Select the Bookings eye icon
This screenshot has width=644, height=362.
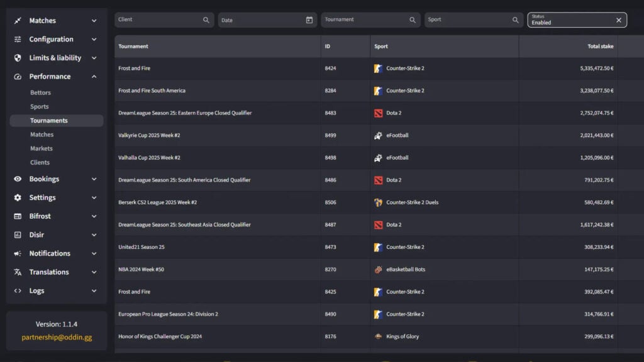tap(16, 178)
